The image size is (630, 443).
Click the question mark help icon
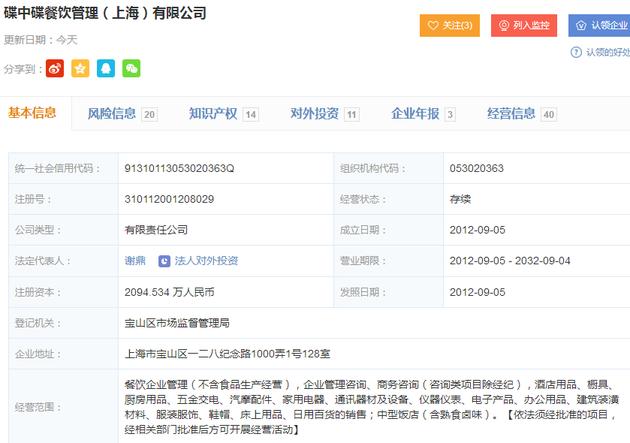click(x=576, y=52)
